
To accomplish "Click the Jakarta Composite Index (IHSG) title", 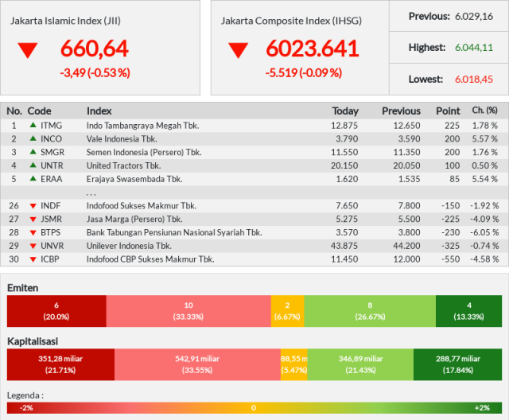I will (x=292, y=21).
